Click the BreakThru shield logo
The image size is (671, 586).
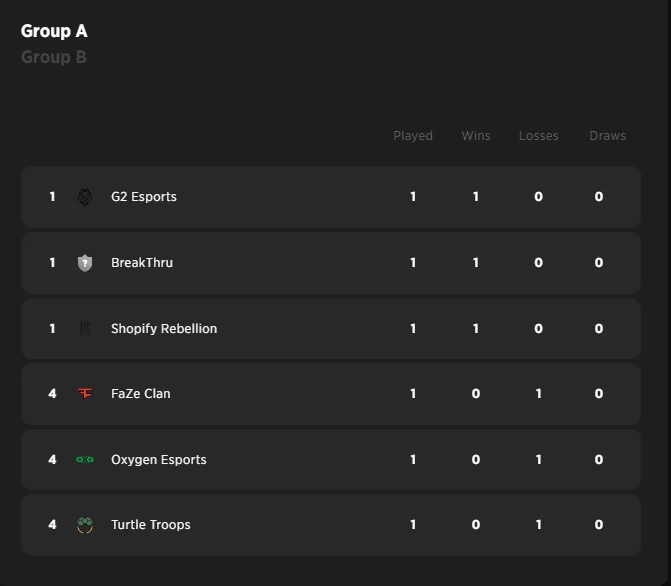point(85,263)
